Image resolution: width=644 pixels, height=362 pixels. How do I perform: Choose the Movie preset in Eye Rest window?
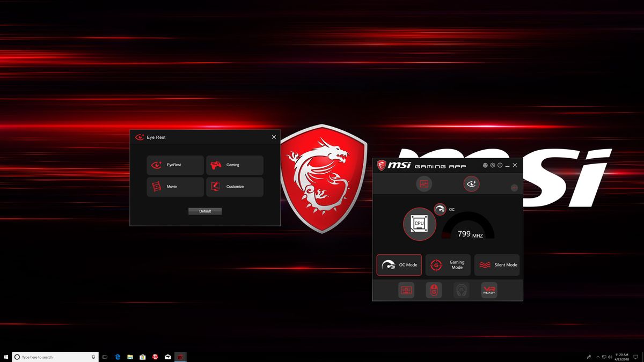click(175, 187)
